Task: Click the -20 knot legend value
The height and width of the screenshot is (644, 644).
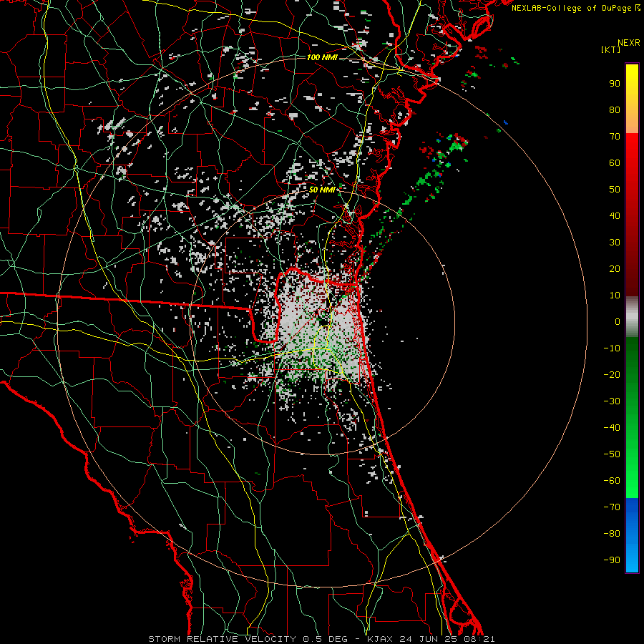Action: coord(612,375)
